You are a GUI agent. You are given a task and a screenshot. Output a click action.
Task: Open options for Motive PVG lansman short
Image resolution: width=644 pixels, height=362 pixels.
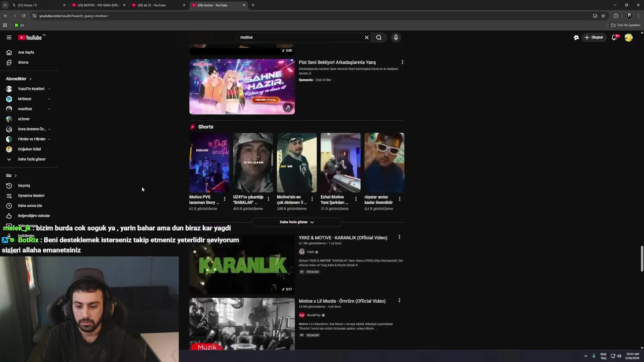[x=224, y=199]
